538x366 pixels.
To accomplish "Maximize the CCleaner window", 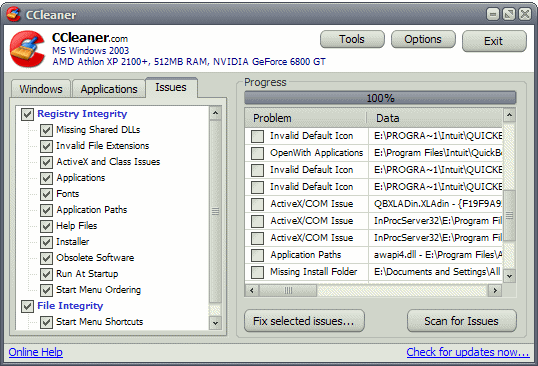I will click(x=509, y=14).
